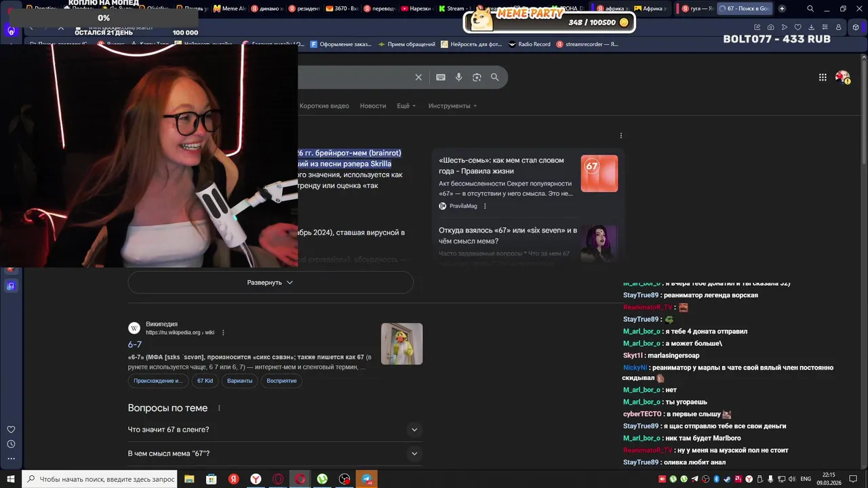Click the Windows taskbar search box
Image resolution: width=868 pixels, height=488 pixels.
(100, 479)
